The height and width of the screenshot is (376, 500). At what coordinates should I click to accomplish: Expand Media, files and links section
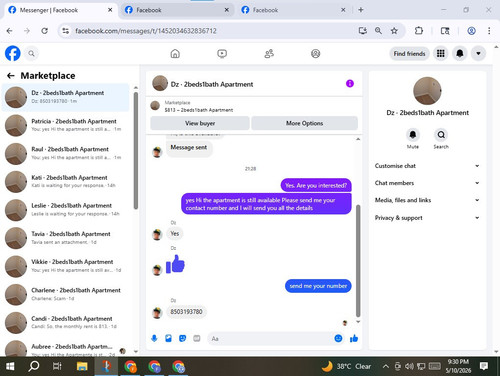[427, 200]
